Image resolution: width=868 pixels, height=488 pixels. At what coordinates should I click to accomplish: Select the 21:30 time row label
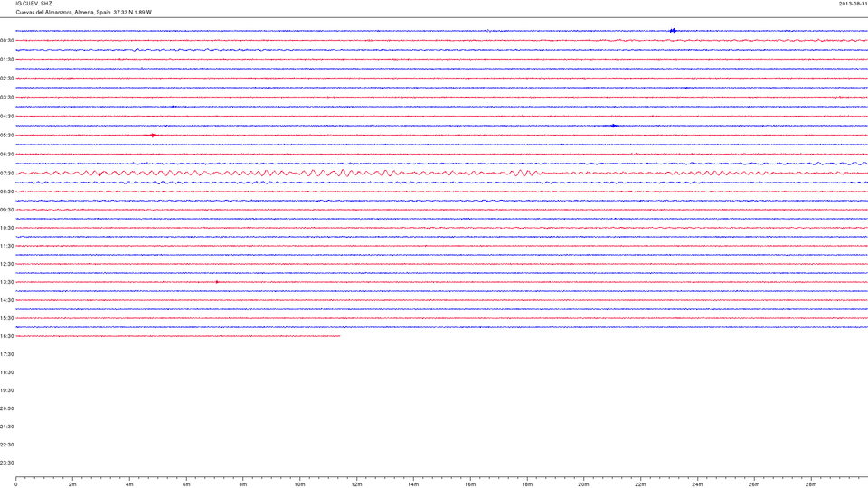click(x=6, y=427)
